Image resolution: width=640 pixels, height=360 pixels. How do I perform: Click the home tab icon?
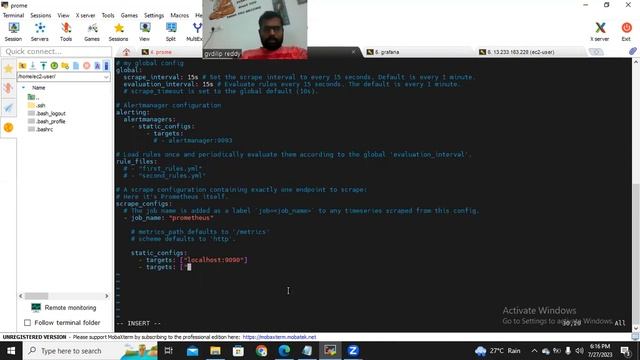click(x=126, y=52)
